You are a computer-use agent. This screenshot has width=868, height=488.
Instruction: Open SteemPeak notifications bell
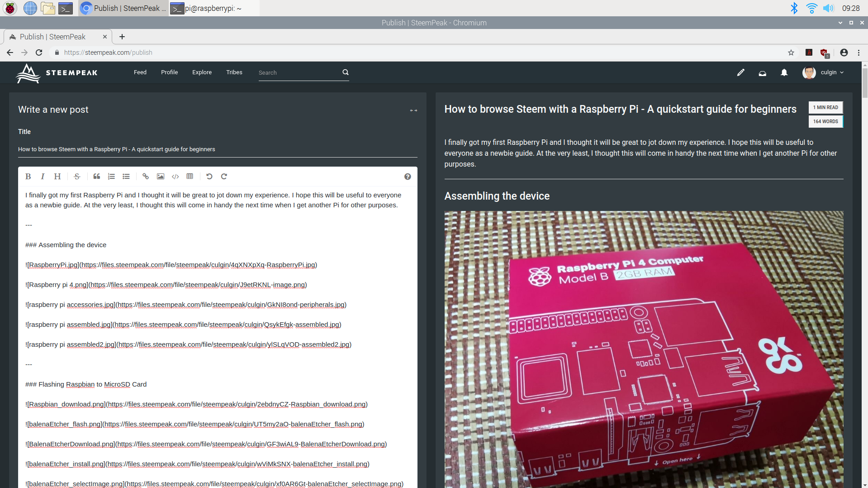(784, 72)
